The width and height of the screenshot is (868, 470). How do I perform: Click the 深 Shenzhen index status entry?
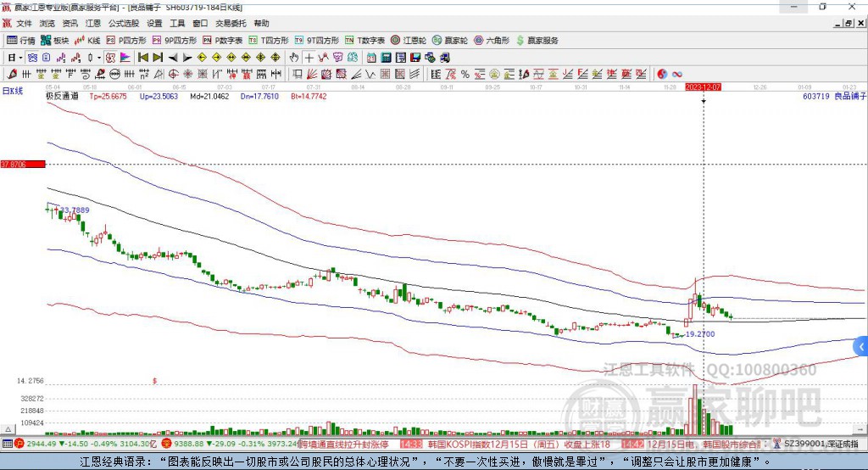(x=229, y=444)
